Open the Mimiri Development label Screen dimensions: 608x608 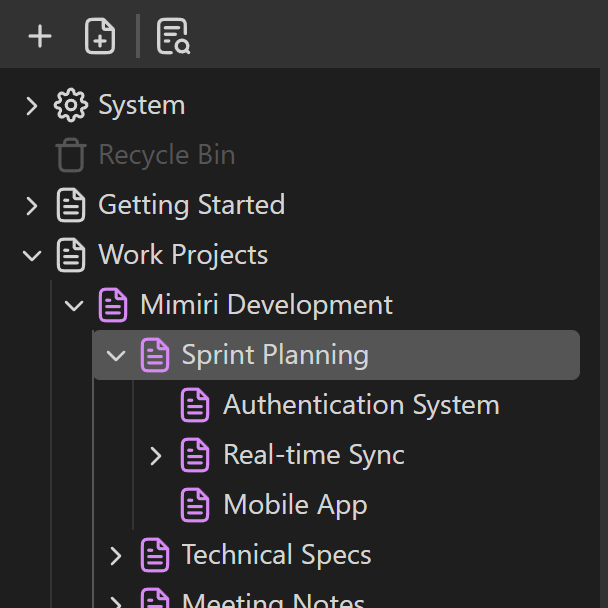267,305
